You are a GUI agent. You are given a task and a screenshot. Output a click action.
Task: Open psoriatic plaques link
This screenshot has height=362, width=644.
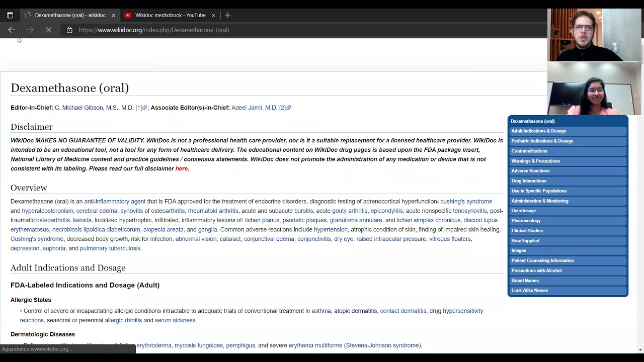[x=304, y=220]
